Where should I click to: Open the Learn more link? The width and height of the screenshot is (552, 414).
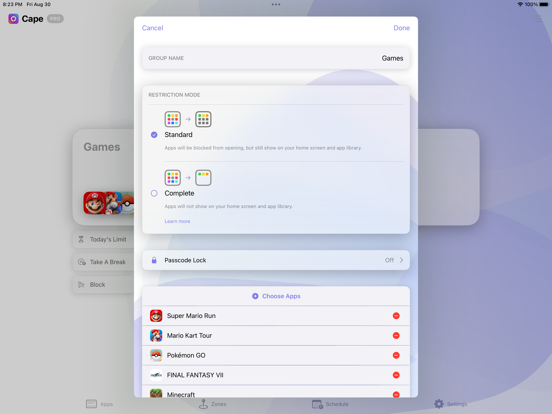pos(177,221)
